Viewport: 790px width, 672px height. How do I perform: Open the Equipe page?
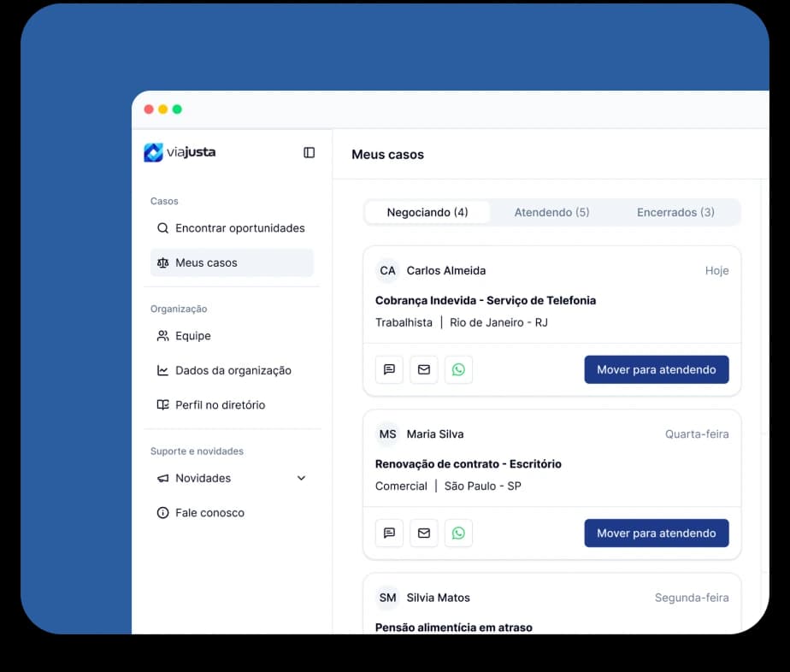click(x=232, y=336)
